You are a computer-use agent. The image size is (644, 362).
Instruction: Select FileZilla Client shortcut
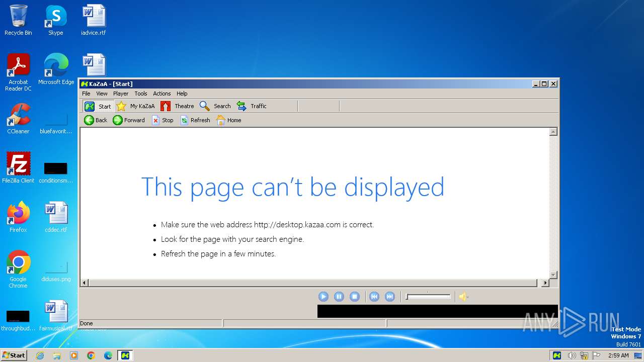coord(18,168)
